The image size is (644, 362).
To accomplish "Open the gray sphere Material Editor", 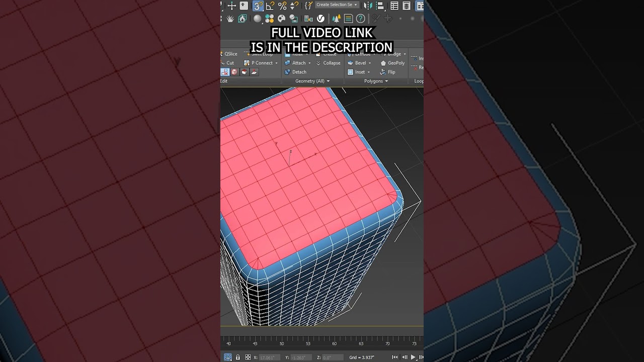I will pyautogui.click(x=258, y=19).
